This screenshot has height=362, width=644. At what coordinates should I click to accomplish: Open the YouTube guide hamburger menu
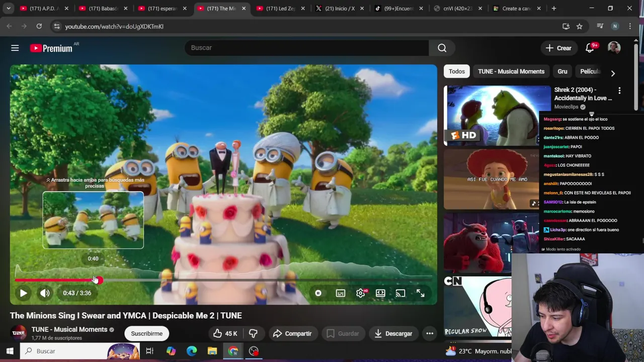click(15, 48)
